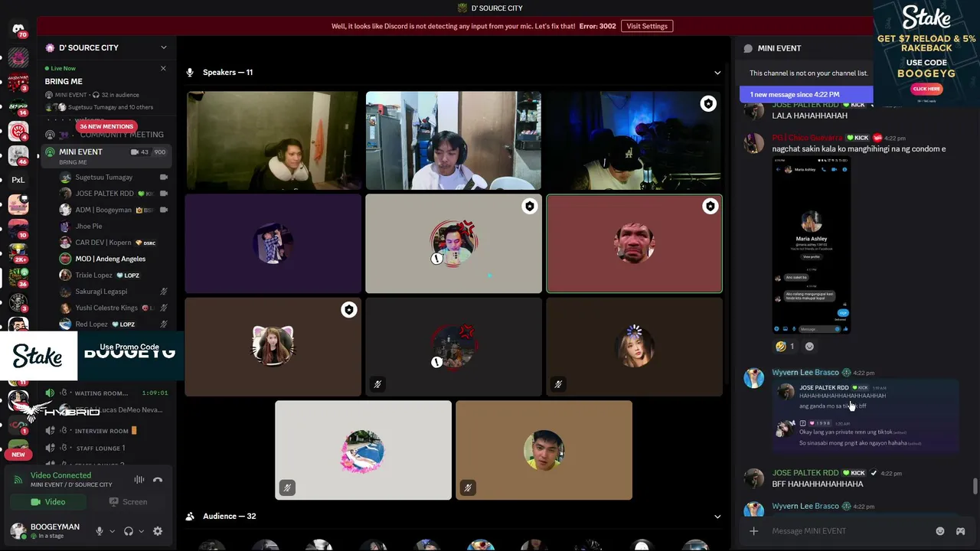Open Discord direct messages home icon
Screen dimensions: 980x551
18,30
